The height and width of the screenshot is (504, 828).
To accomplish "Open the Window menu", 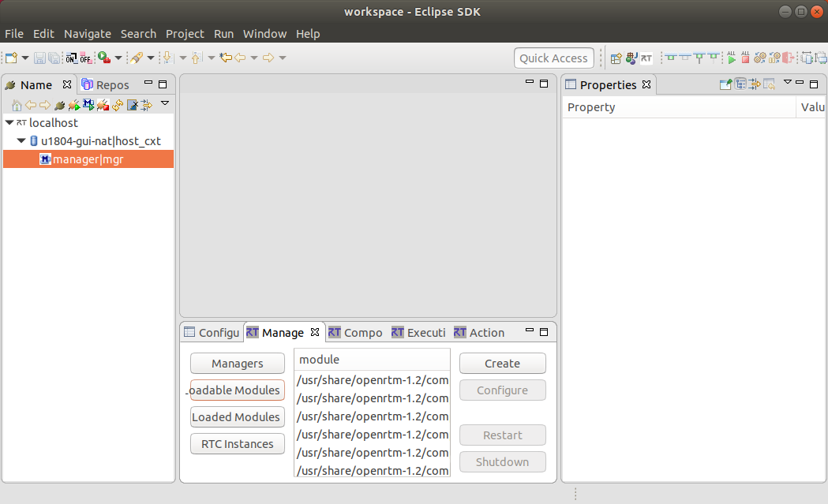I will [264, 34].
